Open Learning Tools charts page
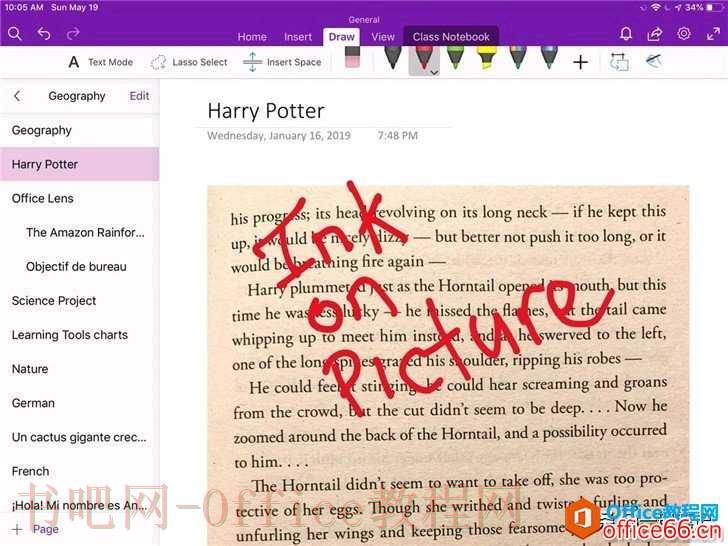Screen dimensions: 728x546 79,335
